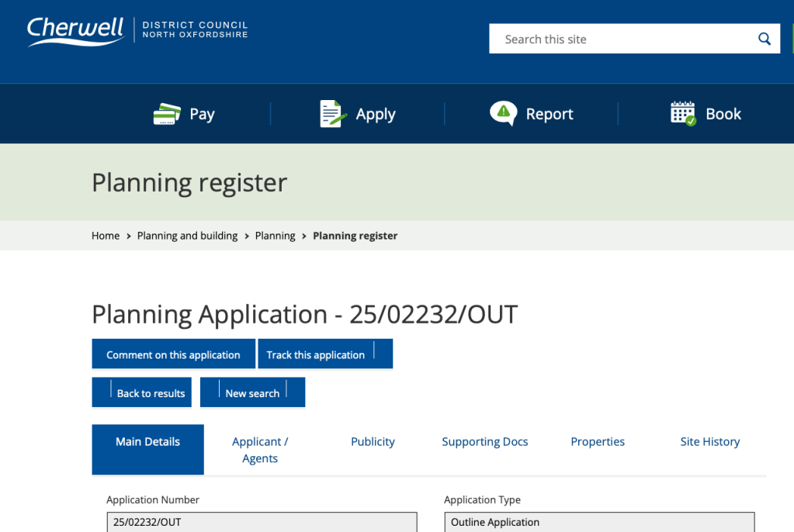Screen dimensions: 794x532
Task: Open the Publicity tab
Action: 373,441
